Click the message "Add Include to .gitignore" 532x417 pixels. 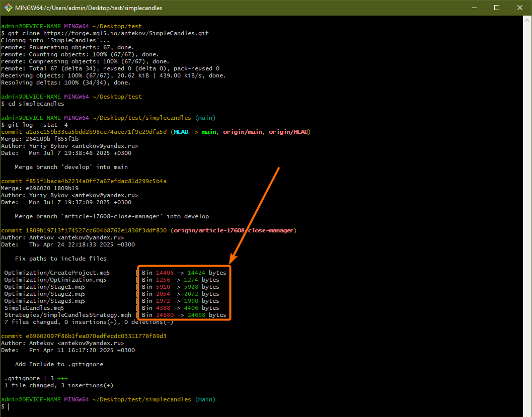(x=59, y=364)
